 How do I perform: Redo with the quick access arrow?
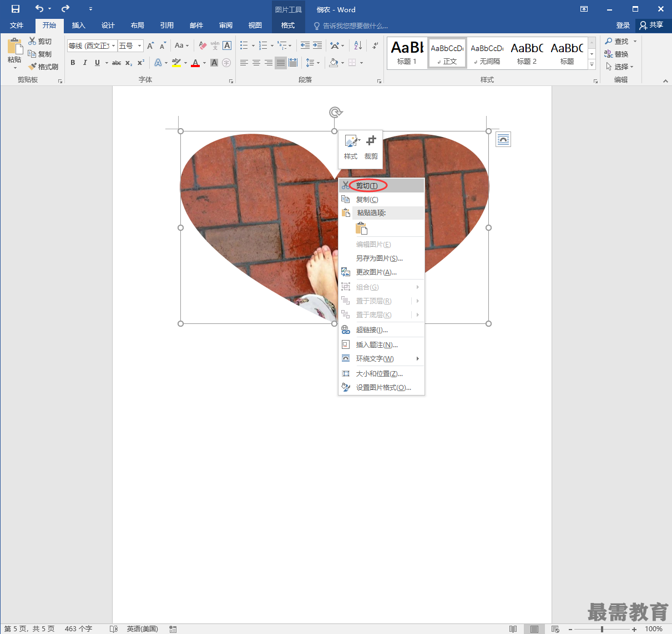(65, 9)
